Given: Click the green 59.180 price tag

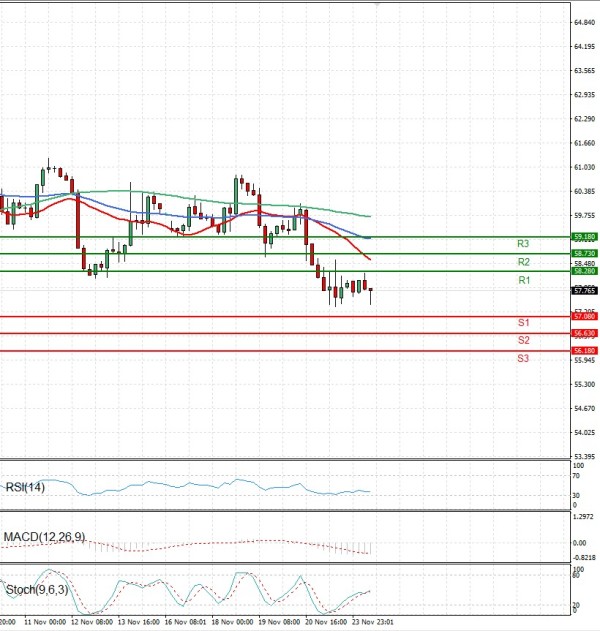Looking at the screenshot, I should click(x=584, y=236).
